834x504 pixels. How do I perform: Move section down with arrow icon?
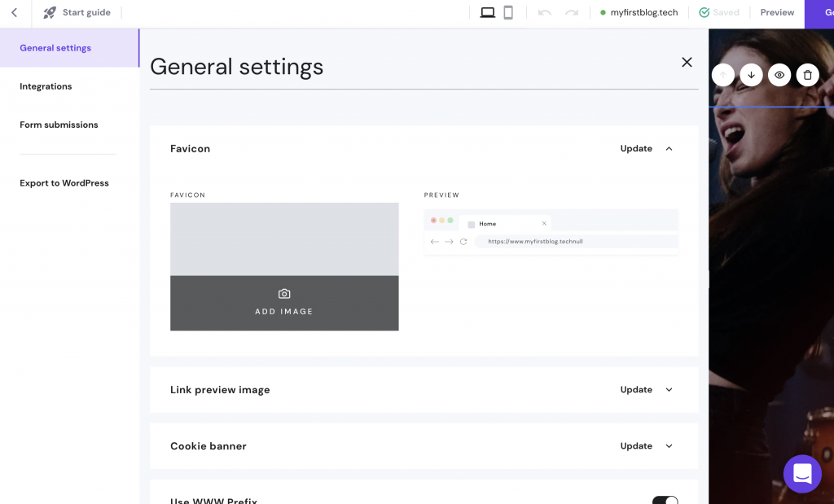(x=751, y=75)
